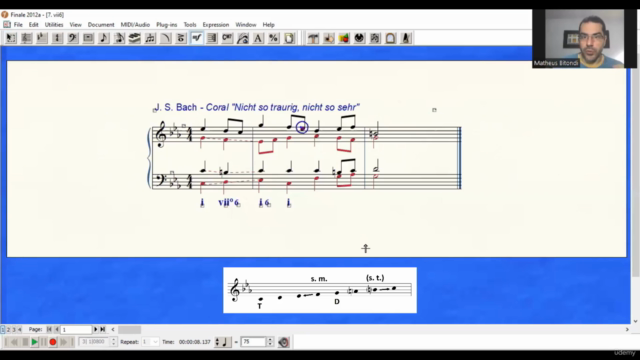Jump to the last page button
Image resolution: width=640 pixels, height=360 pixels.
pos(103,329)
